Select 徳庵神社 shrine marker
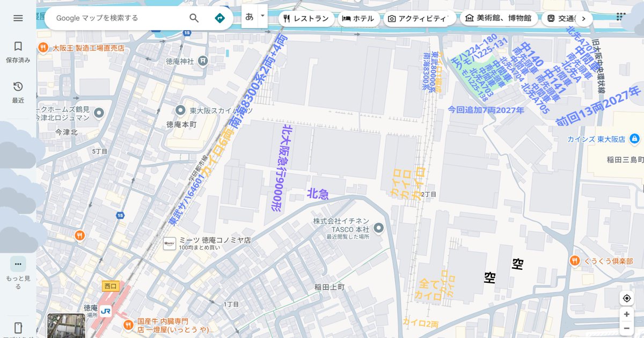 202,61
